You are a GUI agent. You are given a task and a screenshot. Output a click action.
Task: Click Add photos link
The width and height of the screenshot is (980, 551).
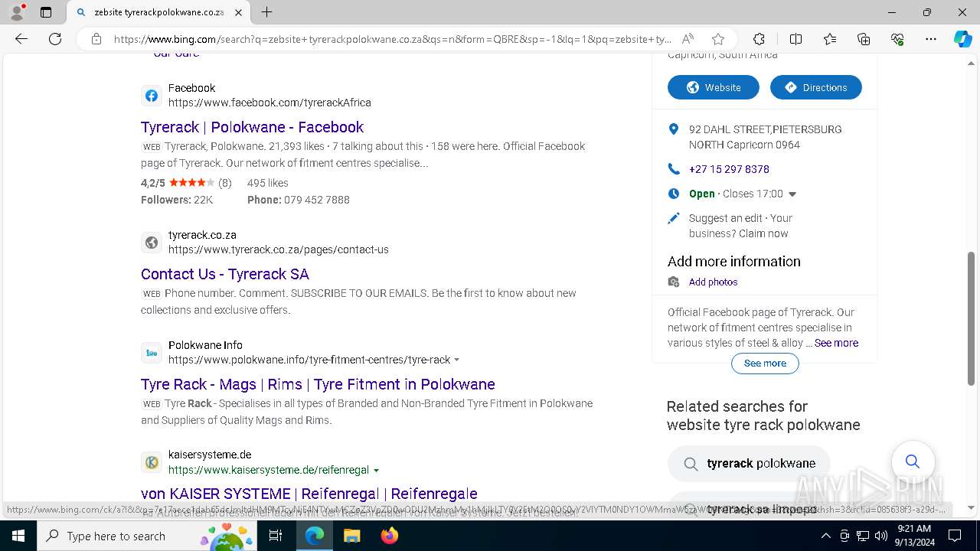(x=713, y=282)
